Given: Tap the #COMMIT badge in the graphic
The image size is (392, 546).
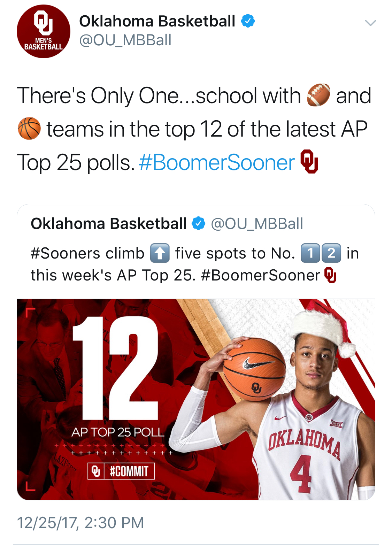Looking at the screenshot, I should pyautogui.click(x=121, y=471).
